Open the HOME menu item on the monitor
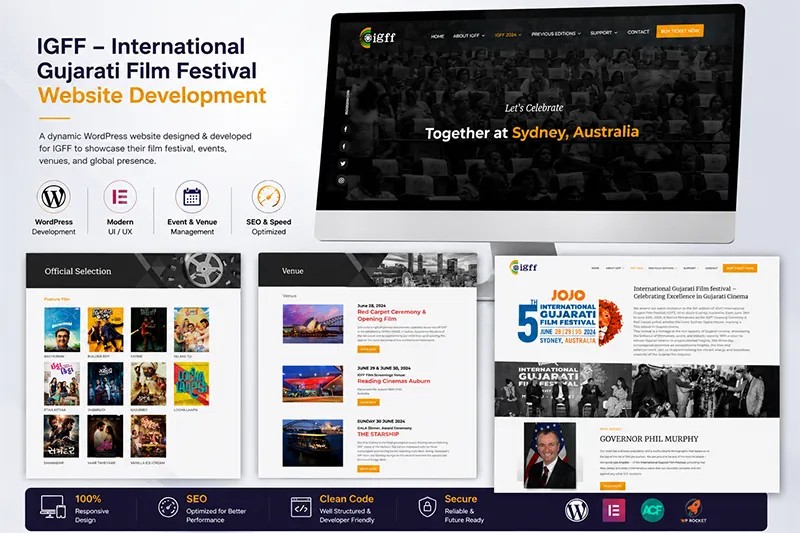 [437, 36]
